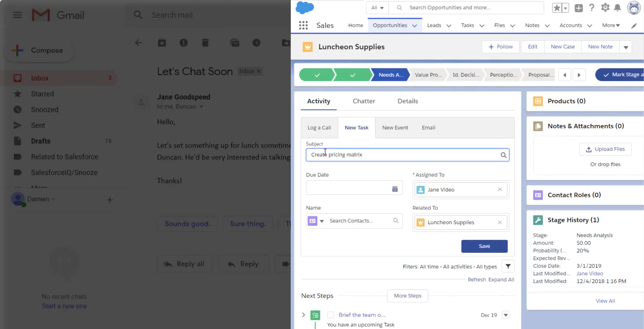The height and width of the screenshot is (329, 644).
Task: Click the New Case button
Action: point(562,47)
